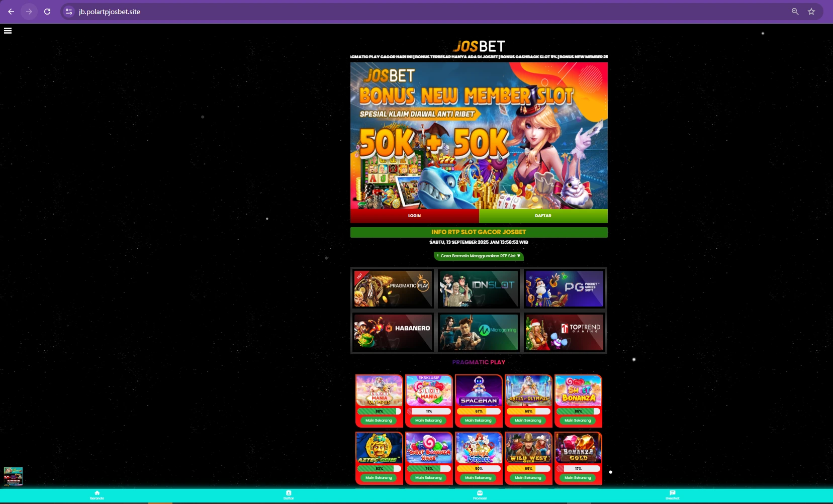Click the URL jb.polartpjosbet.site in address bar
Screen dimensions: 833x504
(110, 12)
